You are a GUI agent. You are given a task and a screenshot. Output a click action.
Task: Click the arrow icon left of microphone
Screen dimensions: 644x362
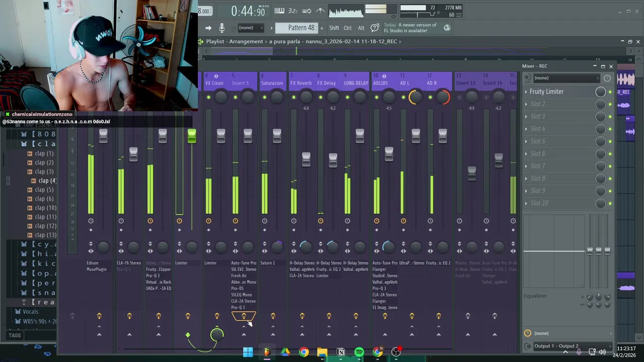(x=208, y=28)
